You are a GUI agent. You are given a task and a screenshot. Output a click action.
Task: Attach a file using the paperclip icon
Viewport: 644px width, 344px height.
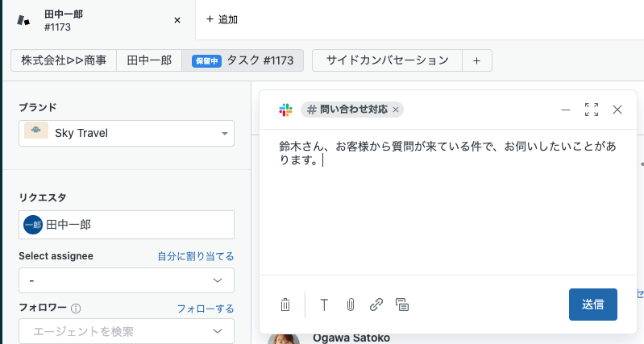point(351,305)
